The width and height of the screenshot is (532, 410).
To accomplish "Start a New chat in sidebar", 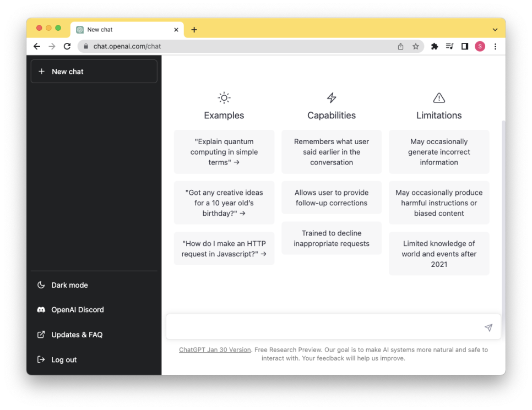I will click(94, 72).
